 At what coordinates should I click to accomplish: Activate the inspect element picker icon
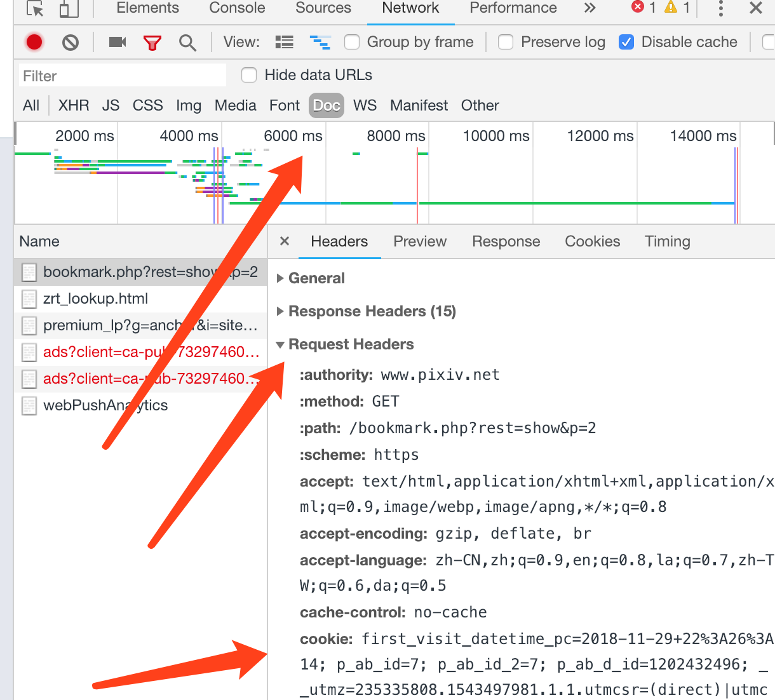[x=35, y=8]
